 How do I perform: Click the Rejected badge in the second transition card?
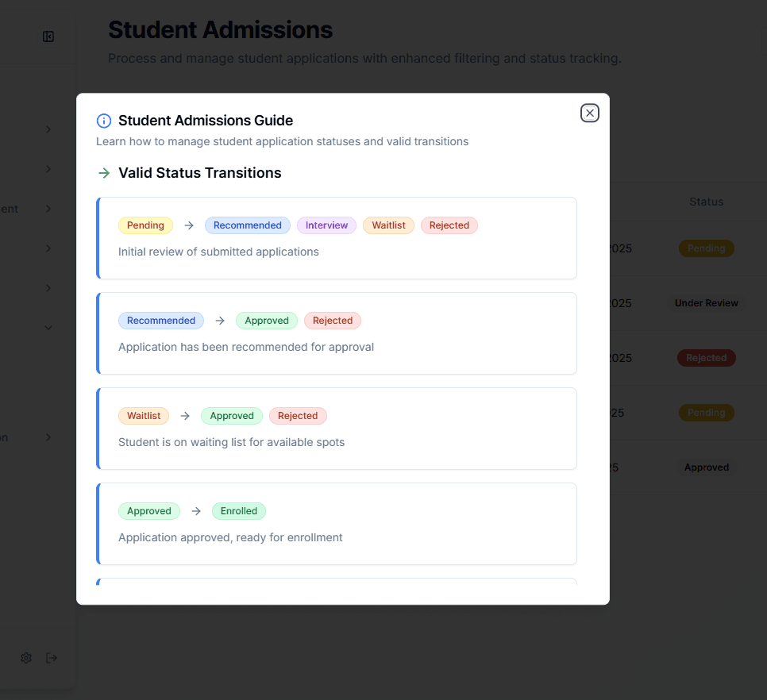333,321
